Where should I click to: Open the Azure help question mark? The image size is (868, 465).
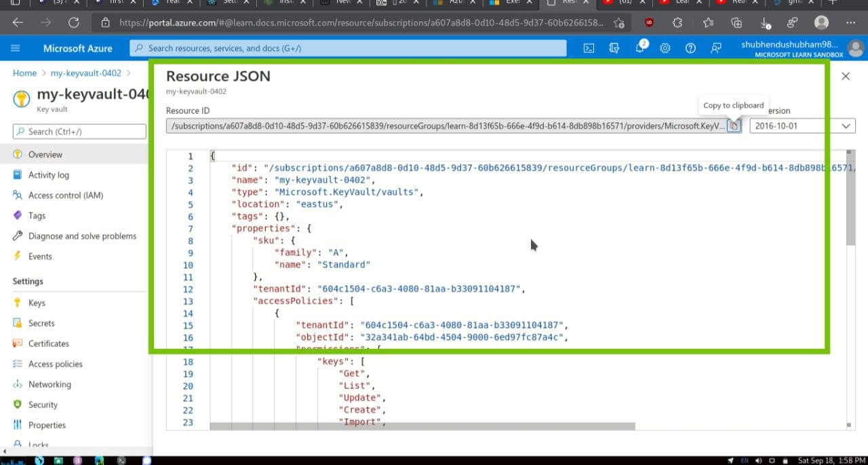[690, 48]
